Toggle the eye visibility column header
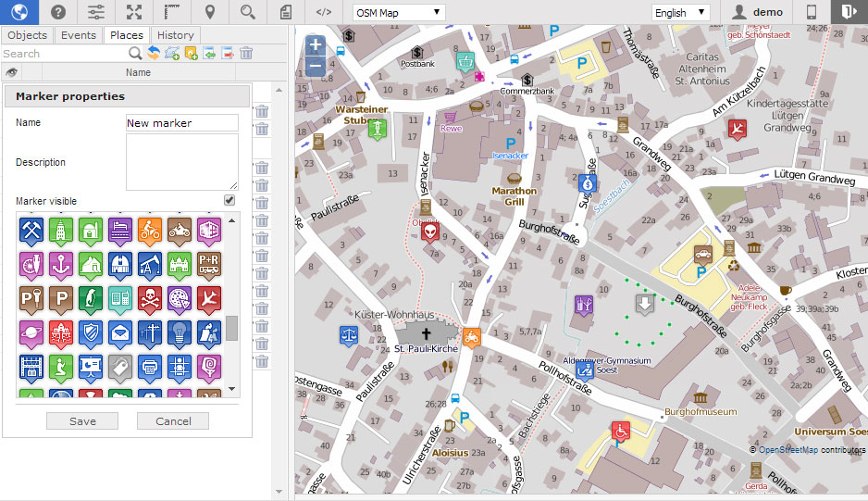 click(x=11, y=72)
